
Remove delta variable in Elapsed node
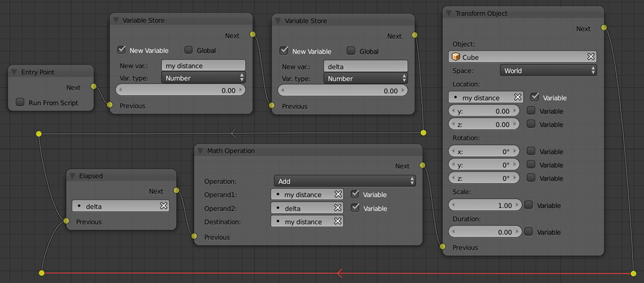point(163,206)
